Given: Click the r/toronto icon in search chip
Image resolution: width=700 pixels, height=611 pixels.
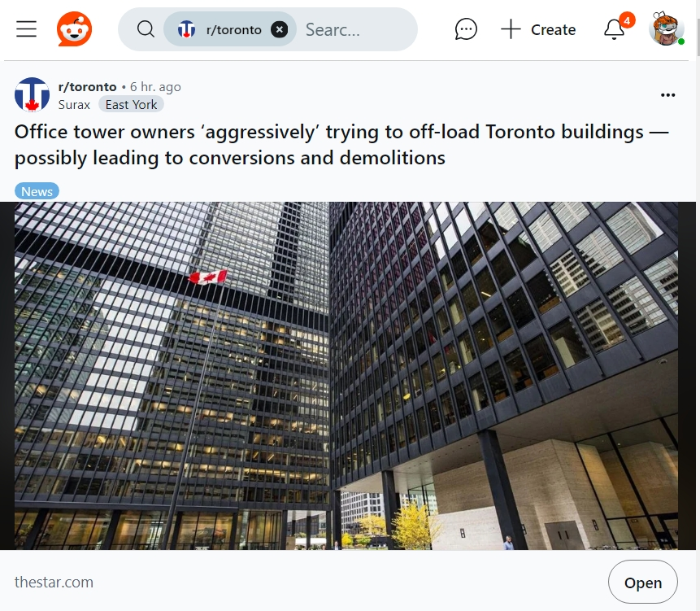Looking at the screenshot, I should [x=187, y=29].
